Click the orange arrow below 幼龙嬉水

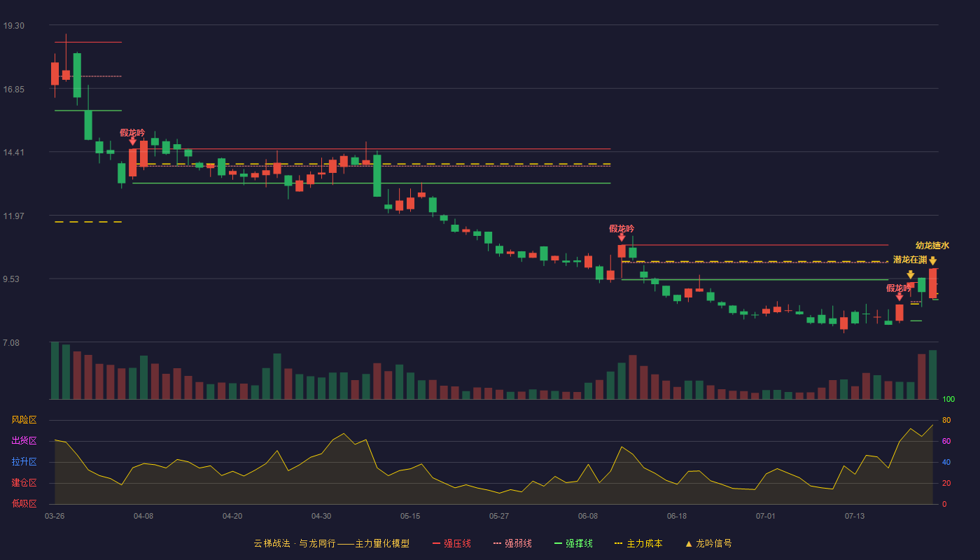(933, 260)
